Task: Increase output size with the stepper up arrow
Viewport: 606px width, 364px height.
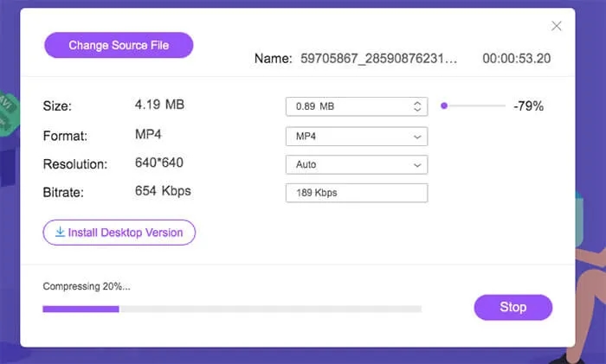Action: (x=417, y=103)
